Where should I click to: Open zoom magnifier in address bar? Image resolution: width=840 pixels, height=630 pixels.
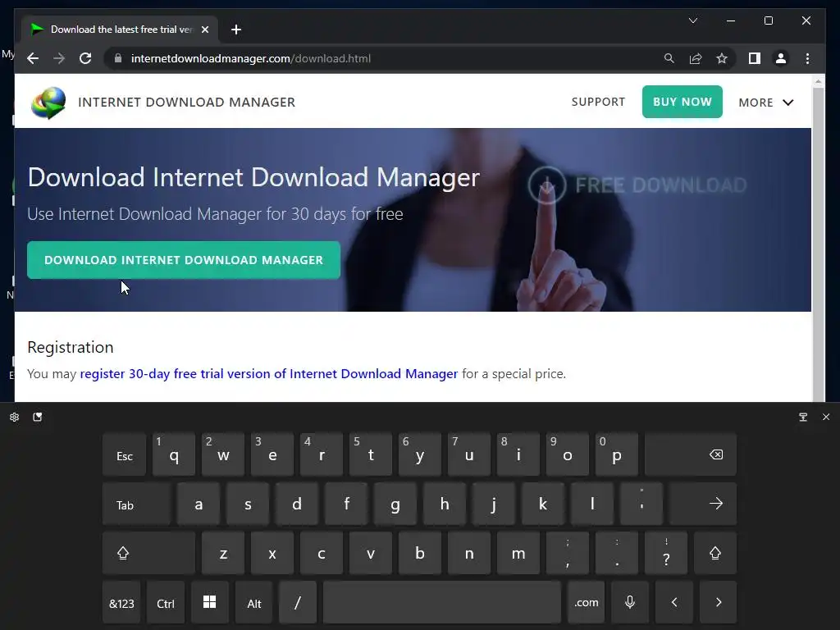(669, 58)
